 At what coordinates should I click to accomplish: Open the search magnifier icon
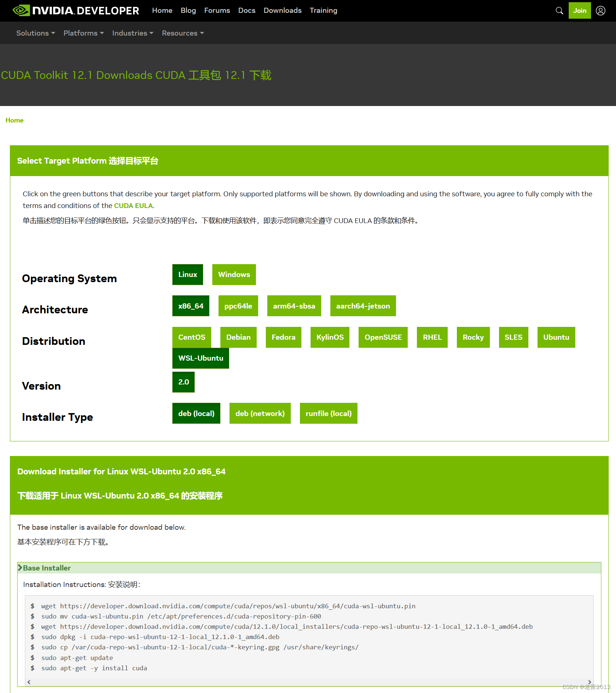click(559, 11)
